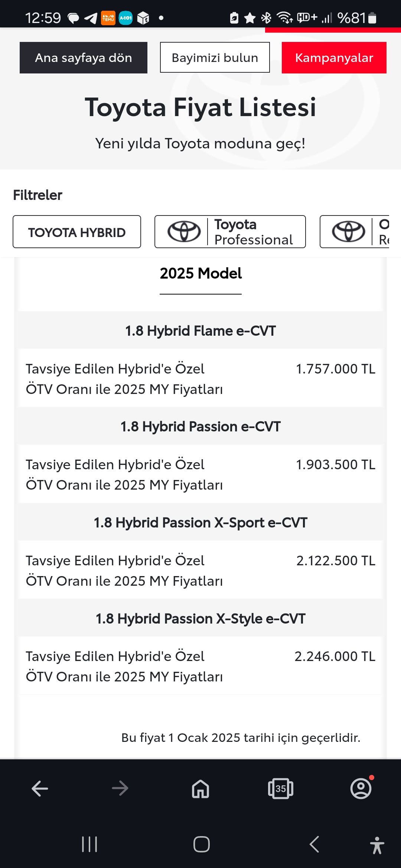The height and width of the screenshot is (868, 401).
Task: Toggle the Toyota Professional filter
Action: pos(230,232)
